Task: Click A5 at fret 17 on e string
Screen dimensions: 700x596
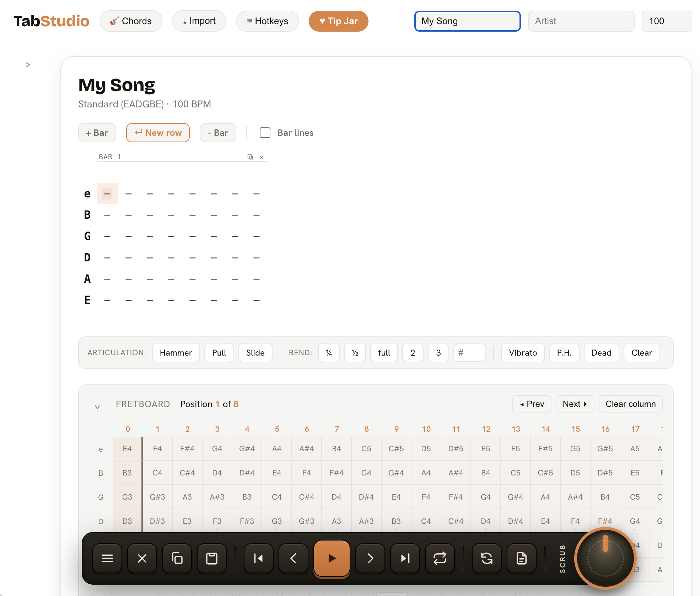Action: 635,448
